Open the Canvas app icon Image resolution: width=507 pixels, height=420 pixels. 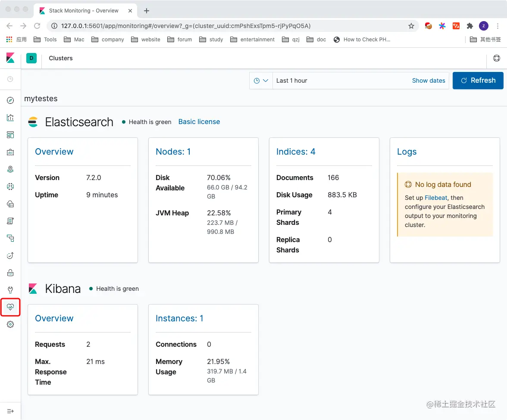coord(10,152)
